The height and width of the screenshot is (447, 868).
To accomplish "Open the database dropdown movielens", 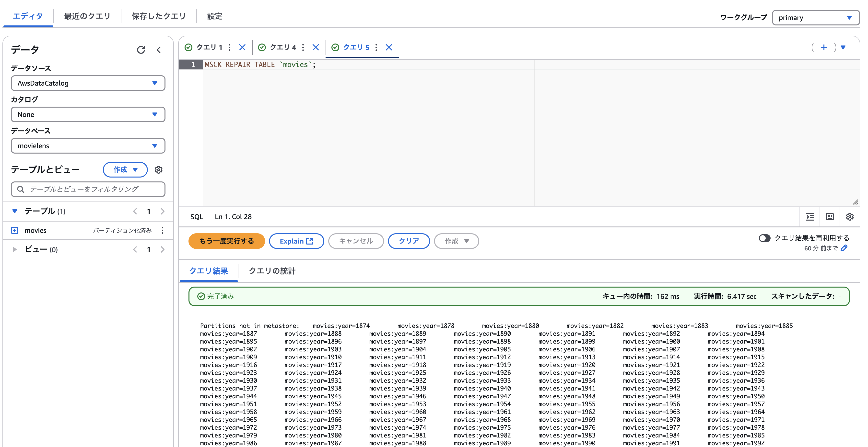I will click(88, 146).
